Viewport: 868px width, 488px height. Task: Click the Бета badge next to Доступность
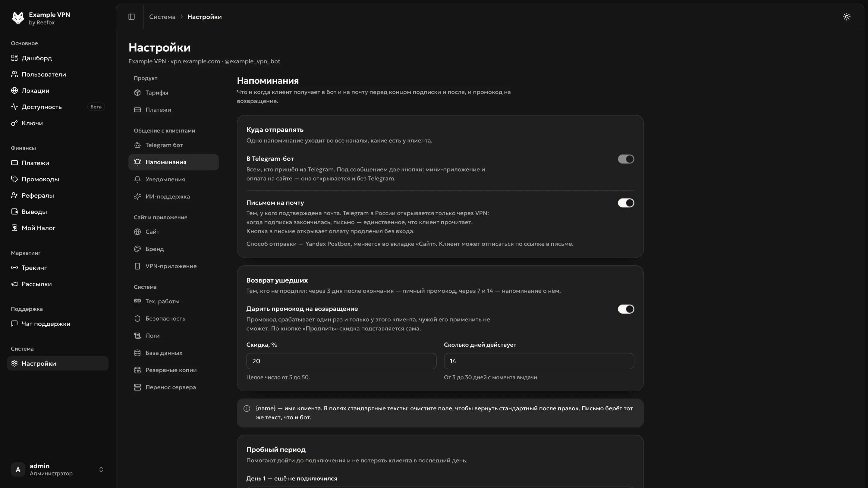96,107
